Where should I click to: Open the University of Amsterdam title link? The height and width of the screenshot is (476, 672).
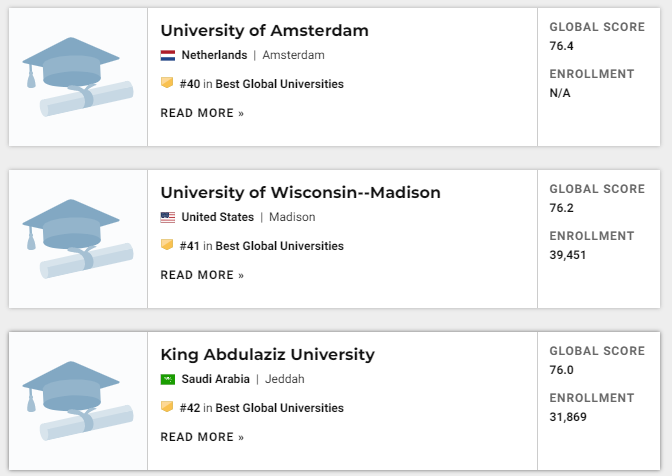pyautogui.click(x=264, y=30)
